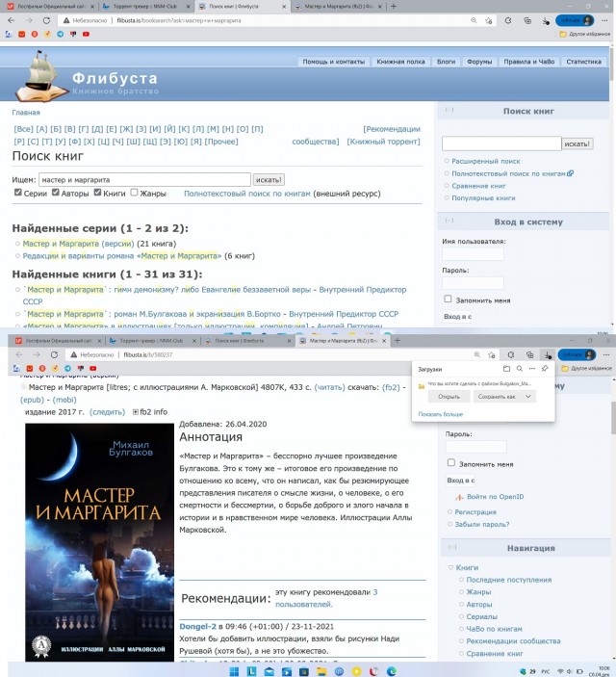This screenshot has height=677, width=616.
Task: Open the downloads folder icon in Загрузки popup
Action: (506, 369)
